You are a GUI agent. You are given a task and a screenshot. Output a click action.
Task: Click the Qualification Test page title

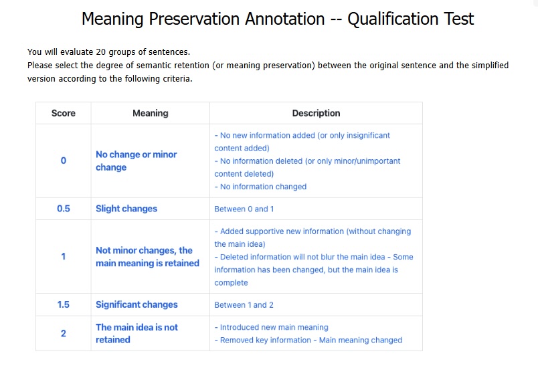[277, 19]
